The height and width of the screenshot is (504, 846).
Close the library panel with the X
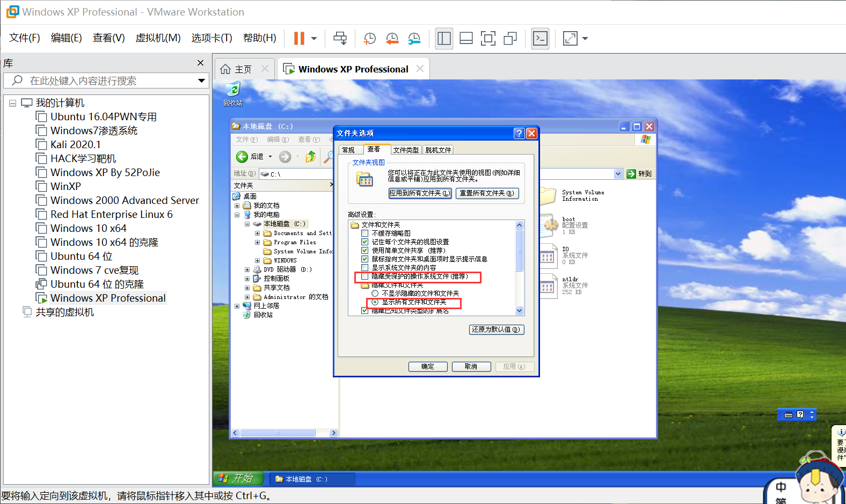(200, 63)
